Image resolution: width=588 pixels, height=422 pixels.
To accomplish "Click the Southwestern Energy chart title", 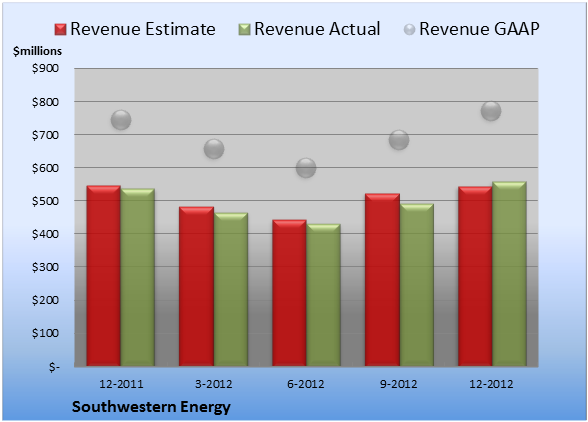I will [x=151, y=407].
